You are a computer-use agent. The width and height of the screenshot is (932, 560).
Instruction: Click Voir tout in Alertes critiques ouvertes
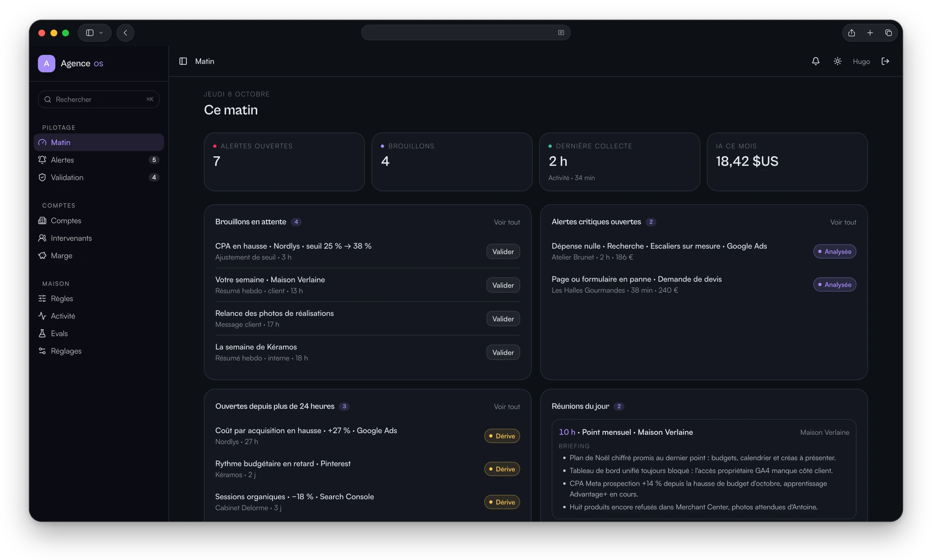coord(843,222)
